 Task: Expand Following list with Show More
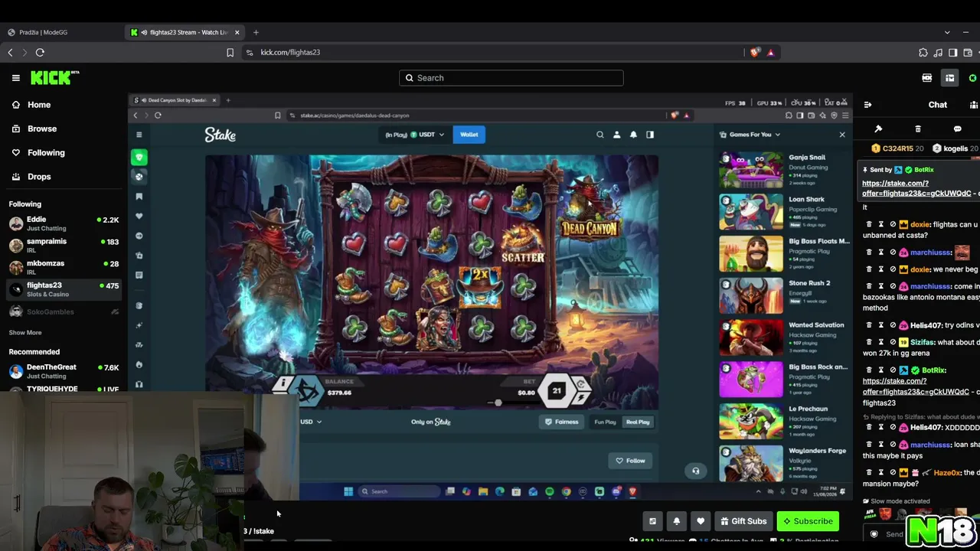[x=25, y=332]
